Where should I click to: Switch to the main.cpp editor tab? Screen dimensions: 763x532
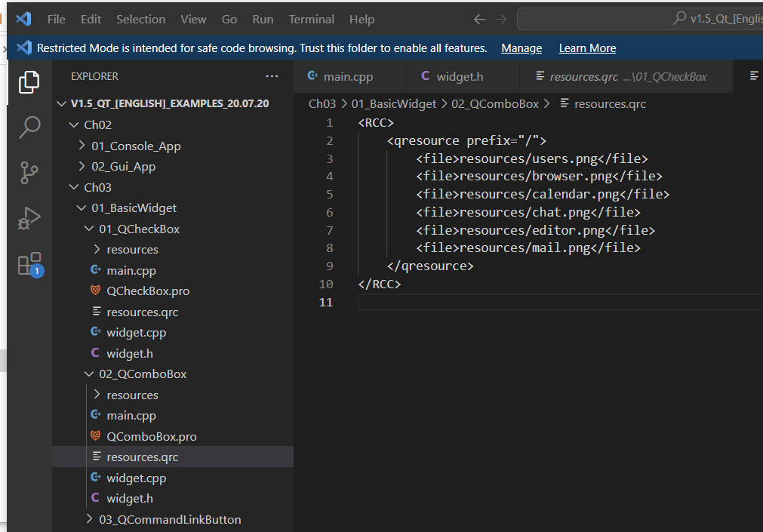[349, 76]
